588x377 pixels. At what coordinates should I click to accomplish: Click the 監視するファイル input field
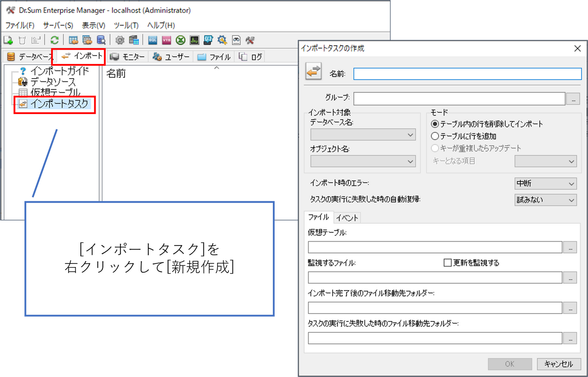tap(435, 278)
